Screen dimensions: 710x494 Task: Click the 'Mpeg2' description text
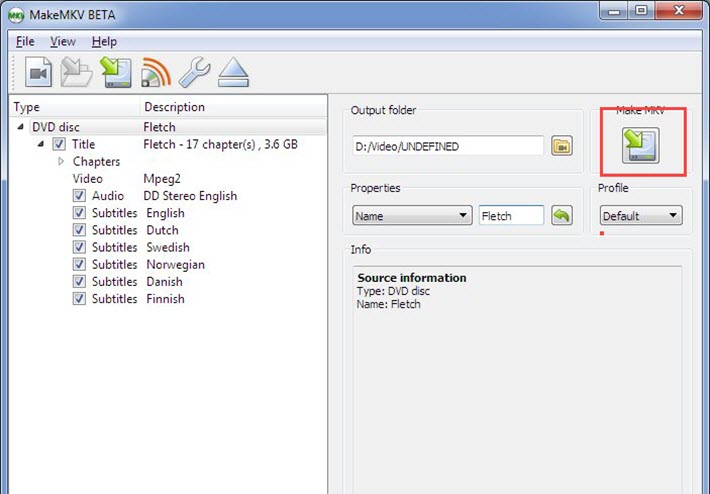162,179
